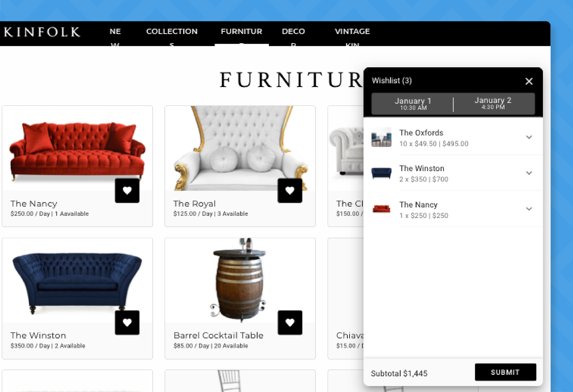Image resolution: width=573 pixels, height=392 pixels.
Task: Click '$85.00 / Day | 20 Available' text
Action: point(211,346)
